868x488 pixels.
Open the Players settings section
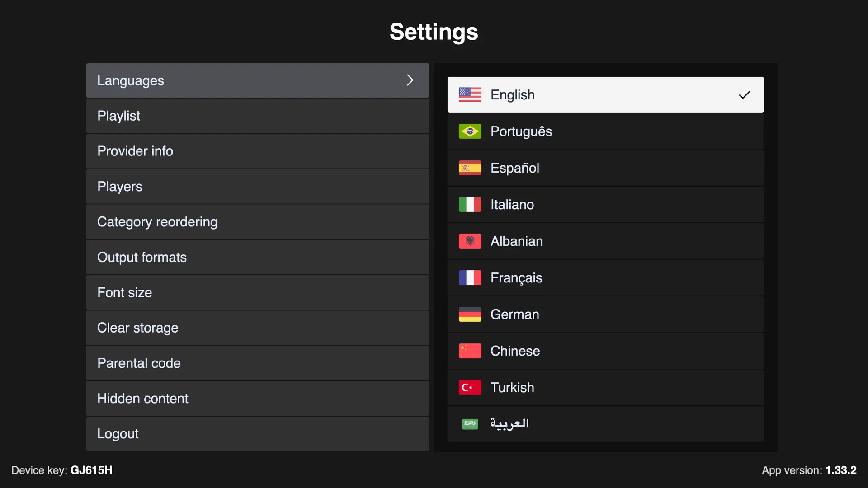point(257,187)
